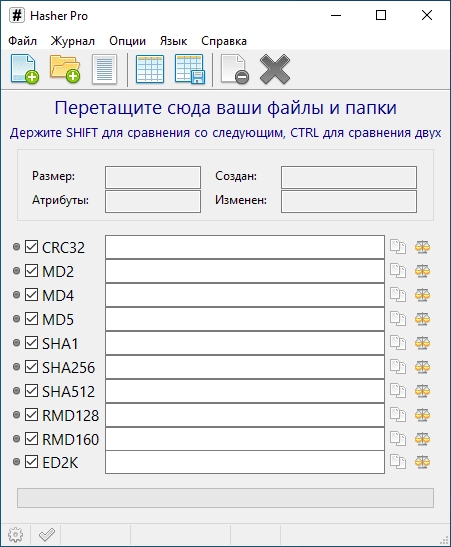This screenshot has width=451, height=547.
Task: Compare the RMD160 hash with scales icon
Action: 422,439
